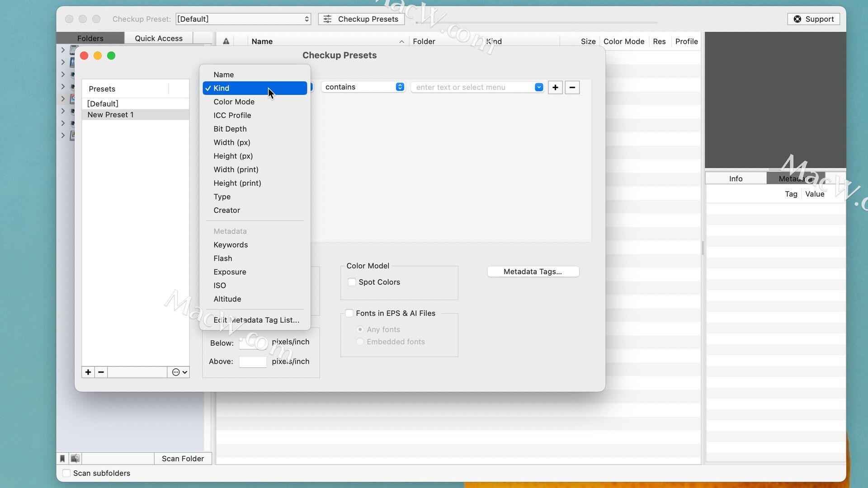868x488 pixels.
Task: Select New Preset 1 in list
Action: [x=136, y=114]
